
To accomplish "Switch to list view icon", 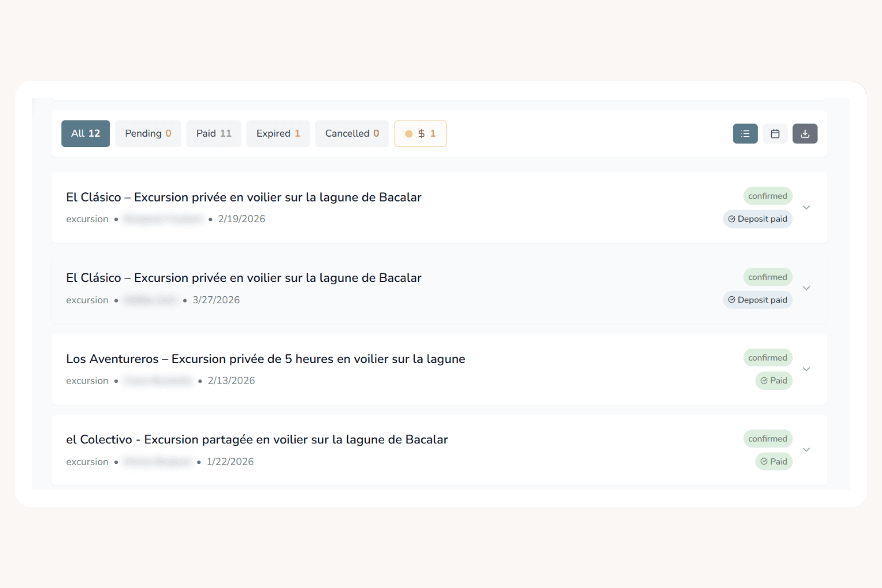I will (x=745, y=134).
